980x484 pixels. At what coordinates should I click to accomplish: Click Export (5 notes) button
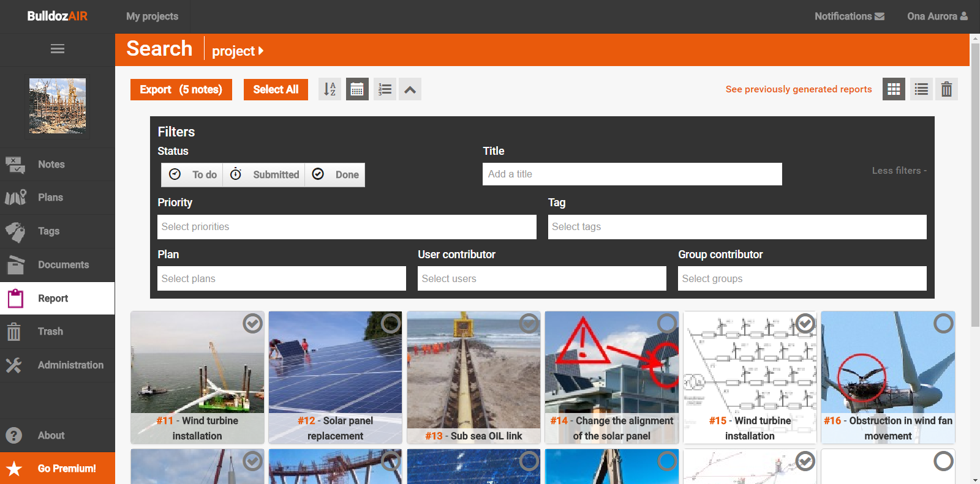click(181, 89)
